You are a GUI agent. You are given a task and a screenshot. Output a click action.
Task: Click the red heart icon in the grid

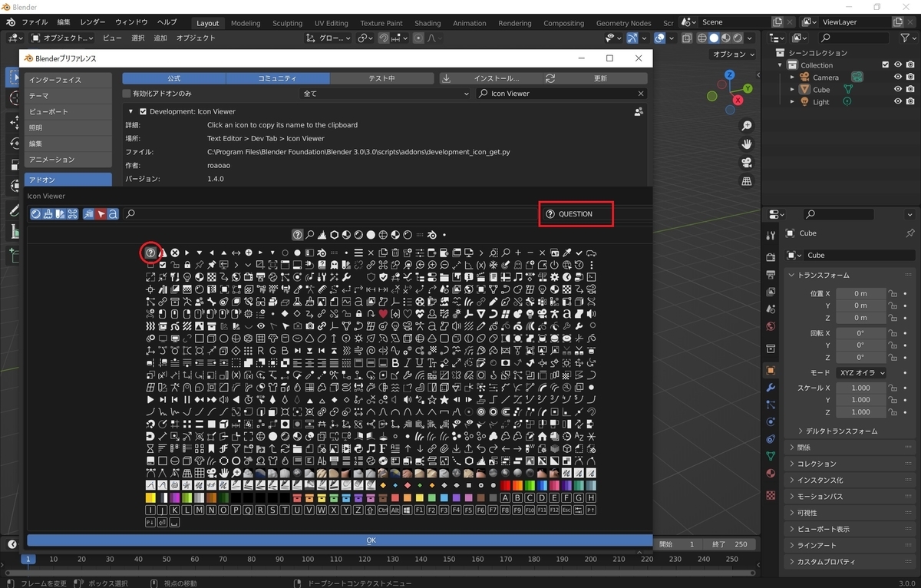383,314
